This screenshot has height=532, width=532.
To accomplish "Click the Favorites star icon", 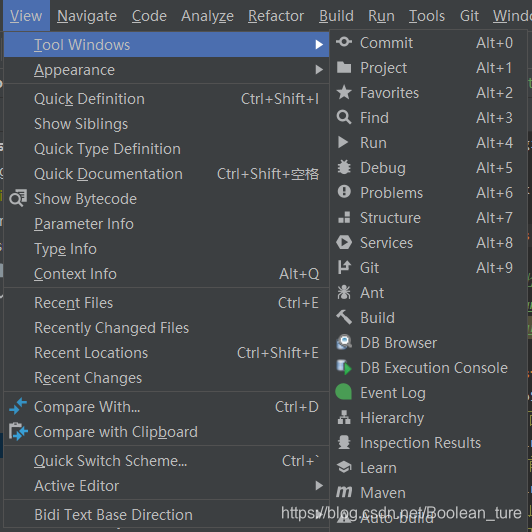I will (344, 92).
